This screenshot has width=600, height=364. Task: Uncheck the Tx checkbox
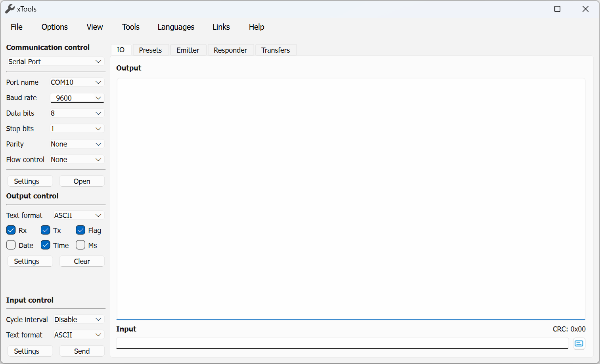click(x=46, y=230)
